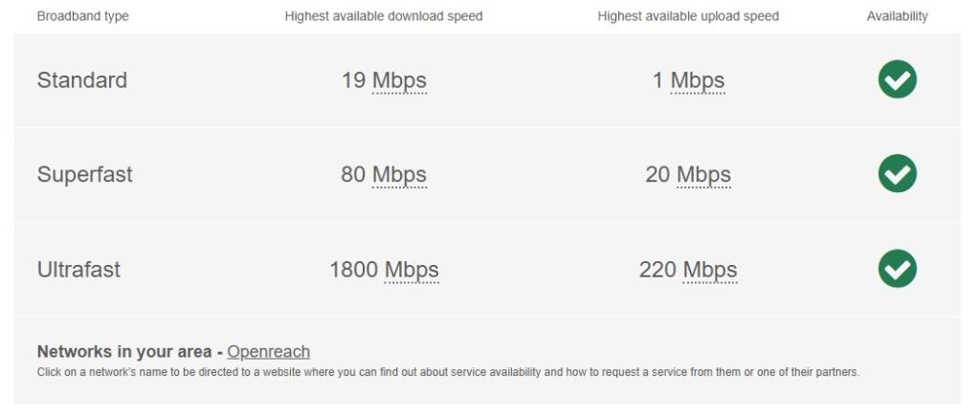Screen dimensions: 980x417
Task: Click the 1800 download speed value
Action: coord(354,270)
